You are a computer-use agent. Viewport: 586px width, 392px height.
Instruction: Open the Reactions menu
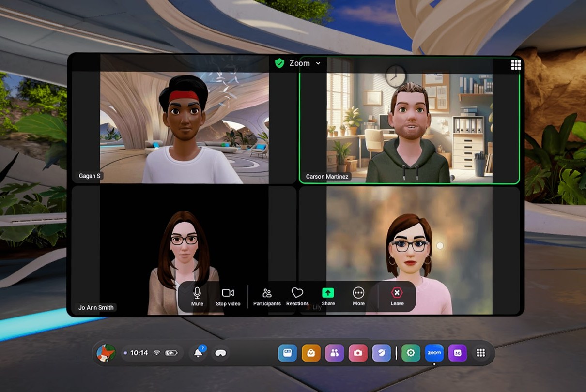(297, 296)
